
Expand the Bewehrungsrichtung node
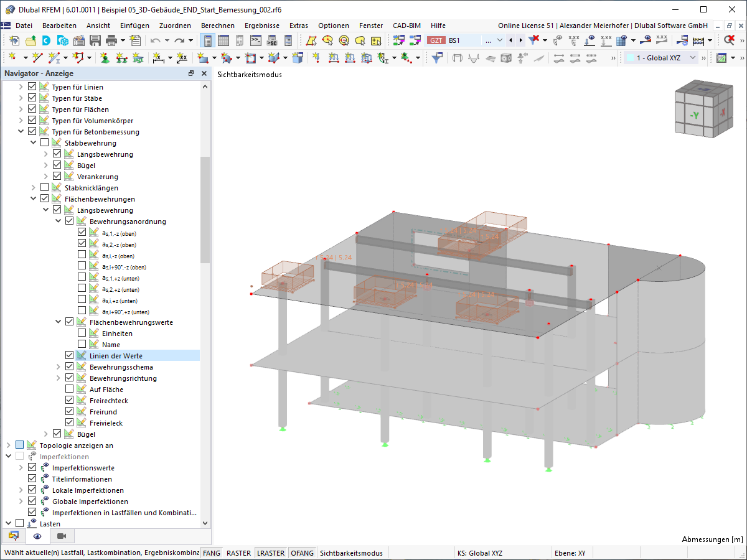coord(58,378)
